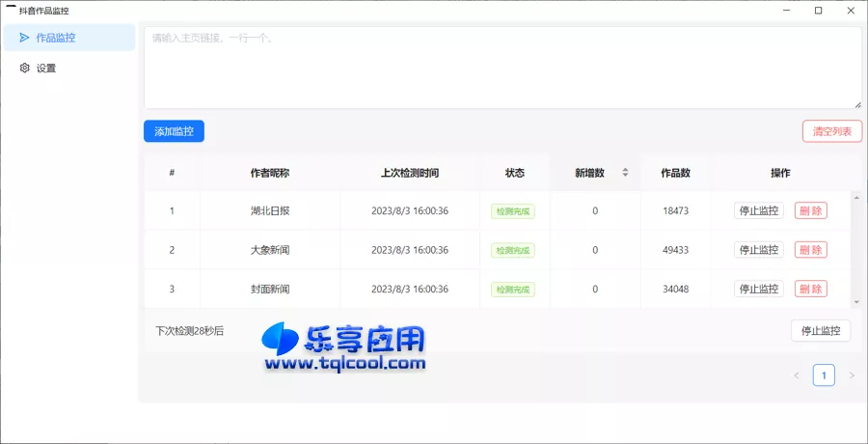
Task: Go to next page arrow
Action: 852,375
